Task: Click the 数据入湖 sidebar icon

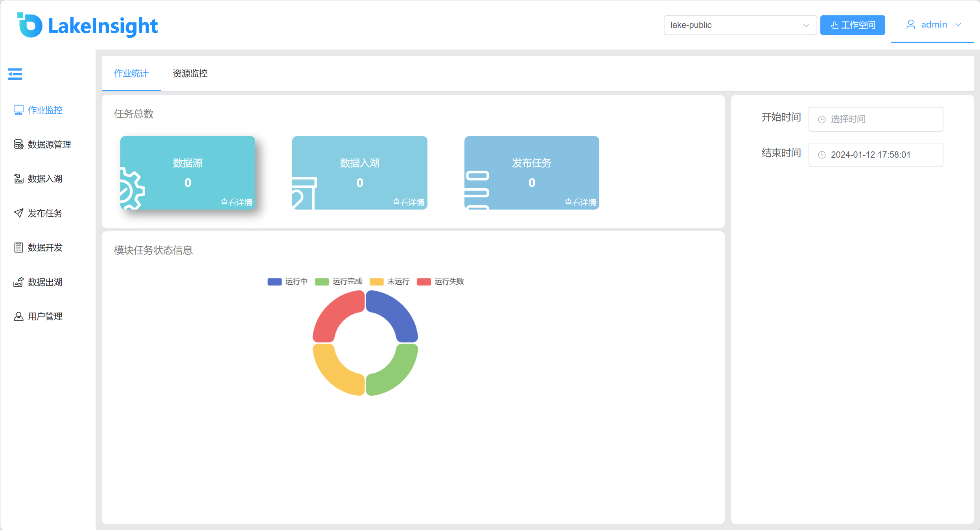Action: tap(18, 179)
